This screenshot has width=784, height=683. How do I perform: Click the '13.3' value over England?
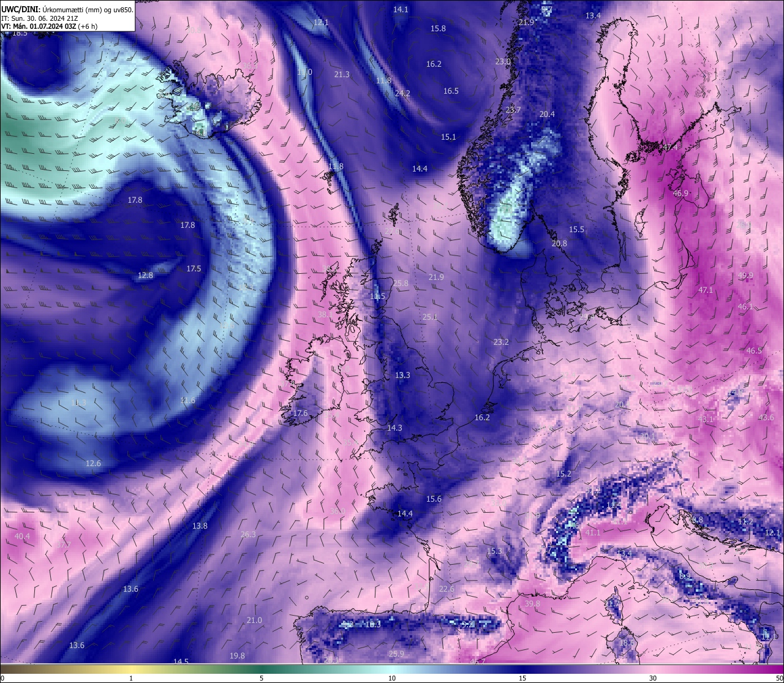click(402, 375)
